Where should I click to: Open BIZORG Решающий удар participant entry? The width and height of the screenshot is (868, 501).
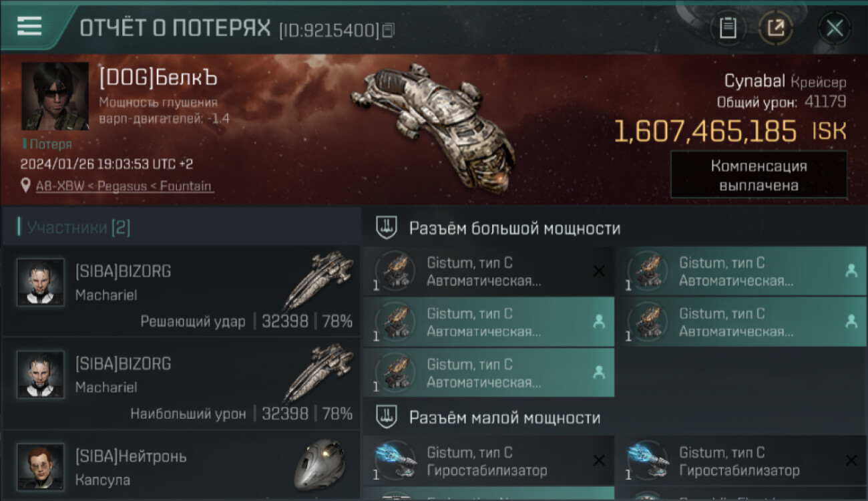tap(181, 291)
